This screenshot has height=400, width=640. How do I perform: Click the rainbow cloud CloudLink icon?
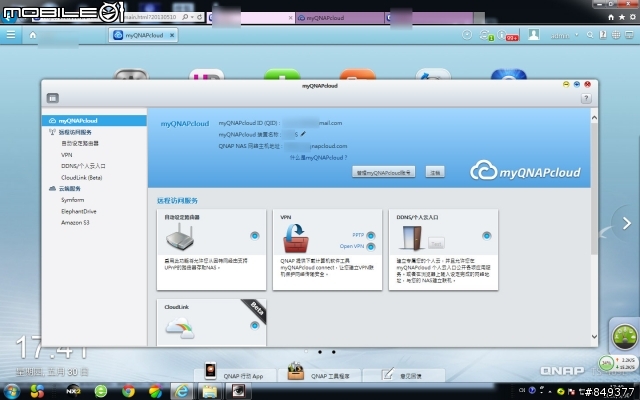[180, 328]
